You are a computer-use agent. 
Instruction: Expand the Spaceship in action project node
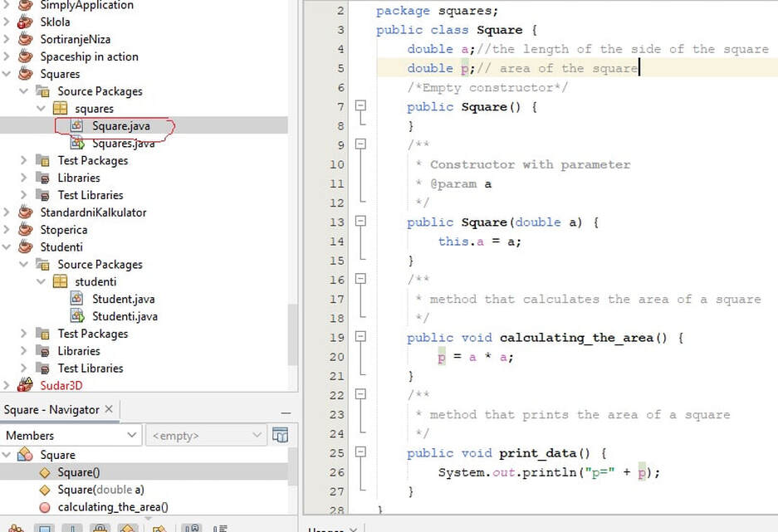pos(6,56)
